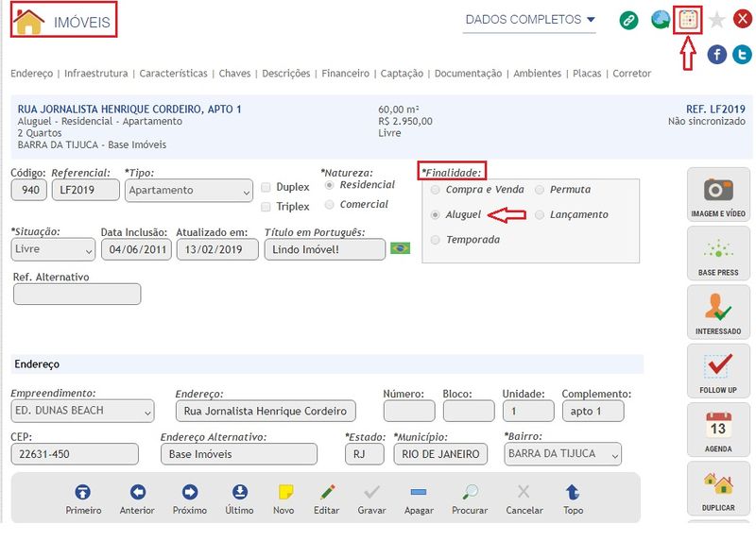Viewport: 756px width, 541px height.
Task: Open the Características section tab
Action: coord(173,74)
